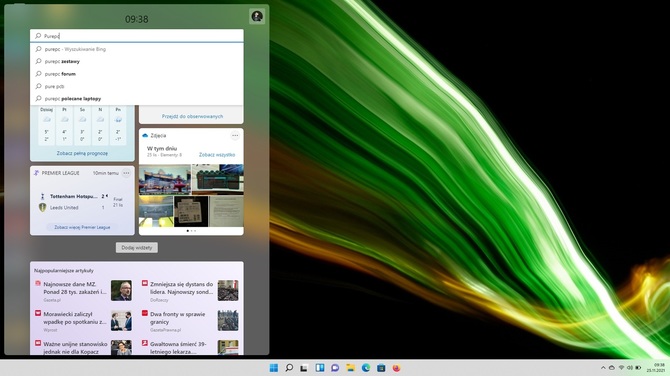
Task: Select suggestion 'pure pcb'
Action: [137, 86]
